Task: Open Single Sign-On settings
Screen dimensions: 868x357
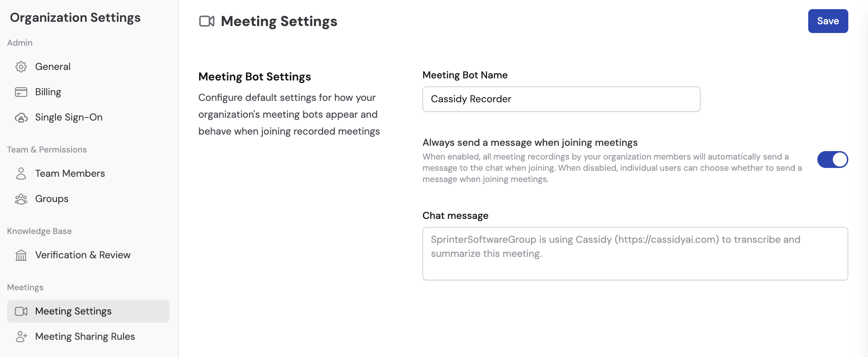Action: click(69, 117)
